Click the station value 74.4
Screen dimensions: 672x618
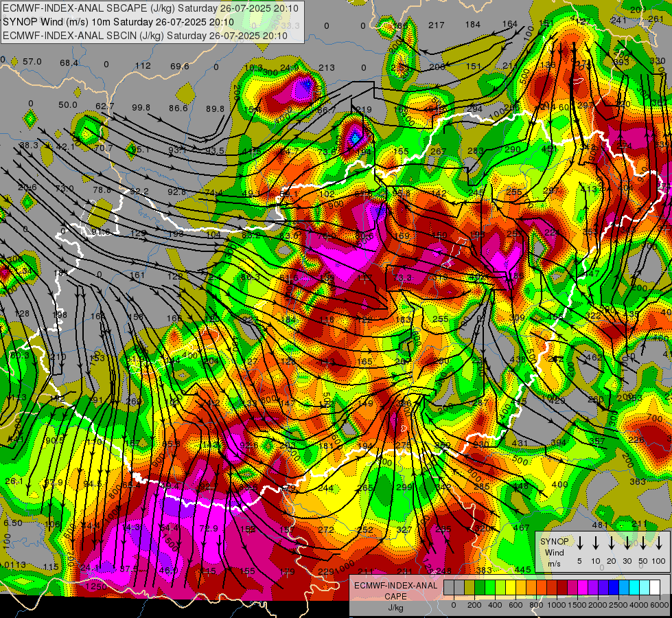(213, 192)
